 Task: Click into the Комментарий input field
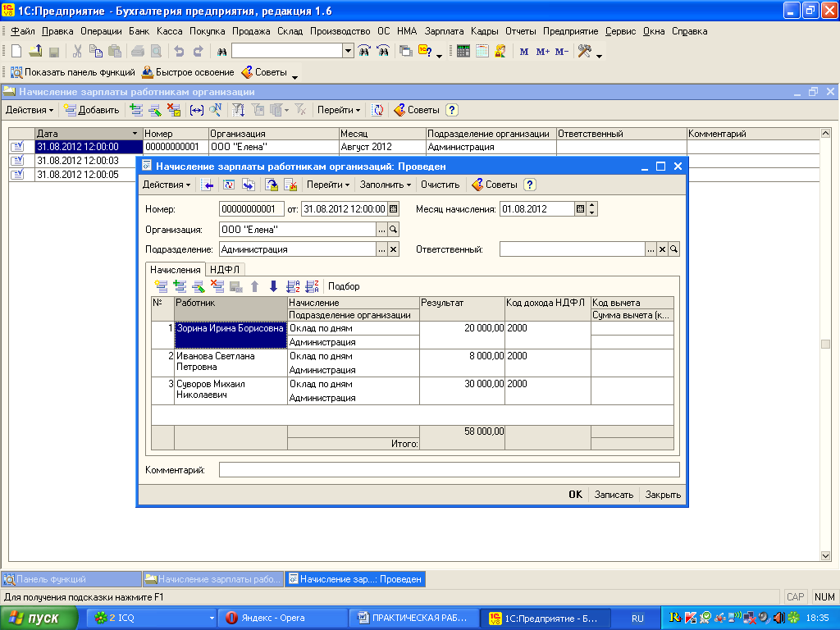click(449, 470)
